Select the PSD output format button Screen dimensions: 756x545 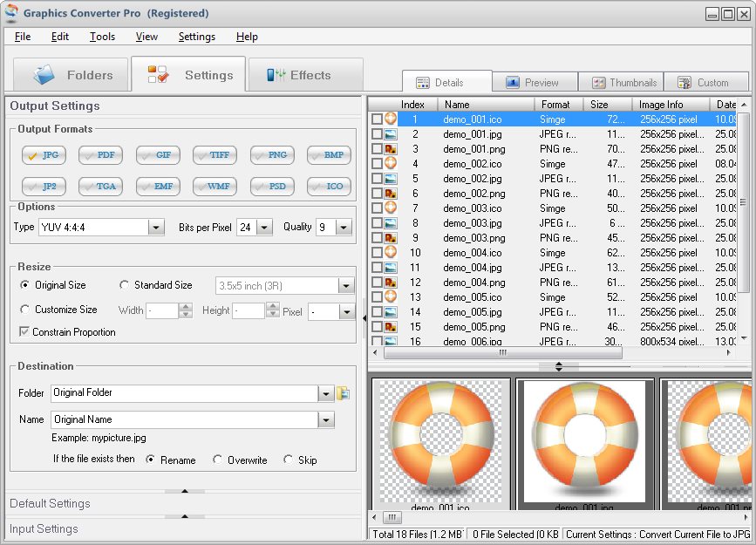[272, 187]
